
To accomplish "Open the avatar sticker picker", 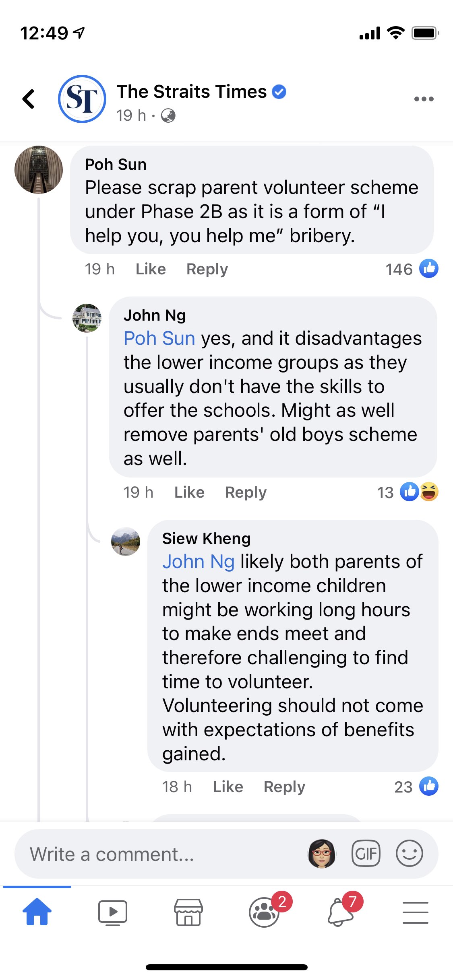I will tap(321, 854).
